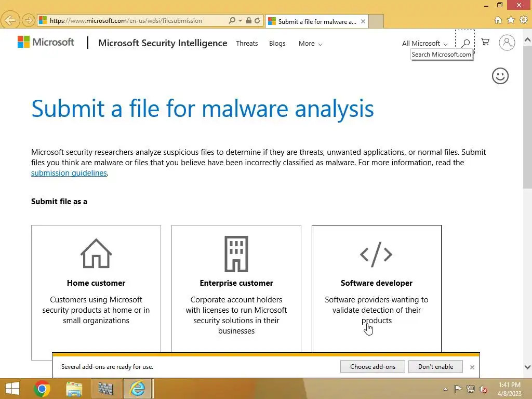Image resolution: width=532 pixels, height=399 pixels.
Task: Click the Home customer house icon
Action: pos(96,254)
